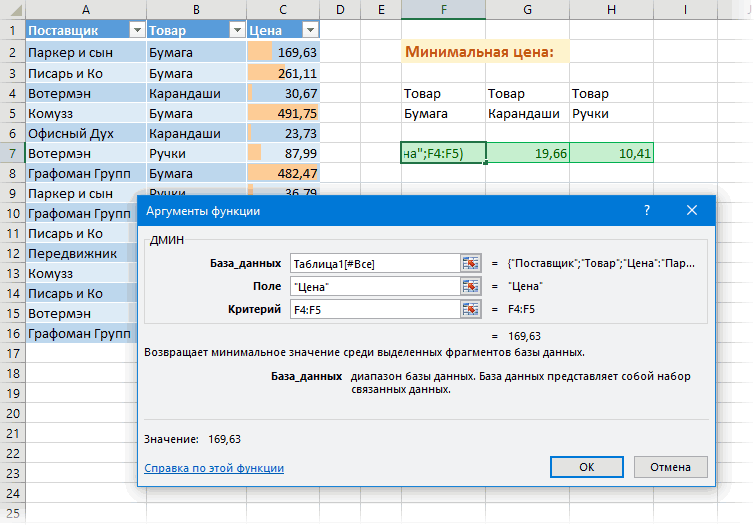Select column G header
This screenshot has width=756, height=526.
tap(527, 10)
